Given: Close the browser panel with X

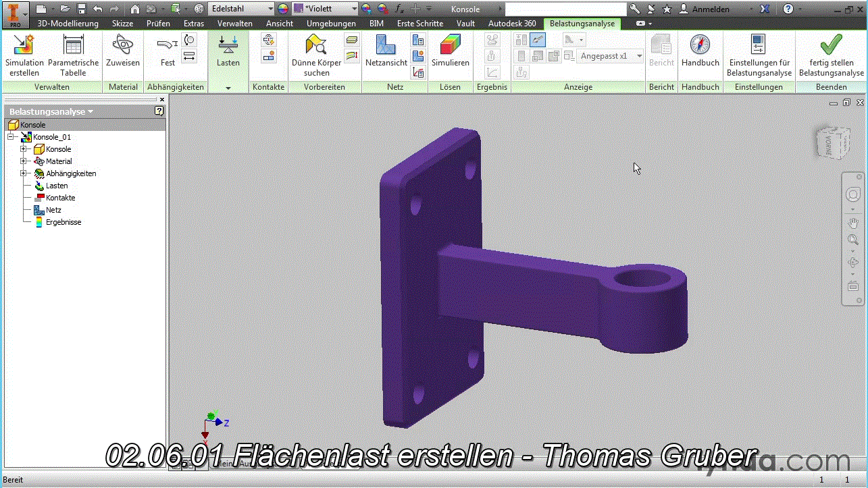Looking at the screenshot, I should (162, 99).
